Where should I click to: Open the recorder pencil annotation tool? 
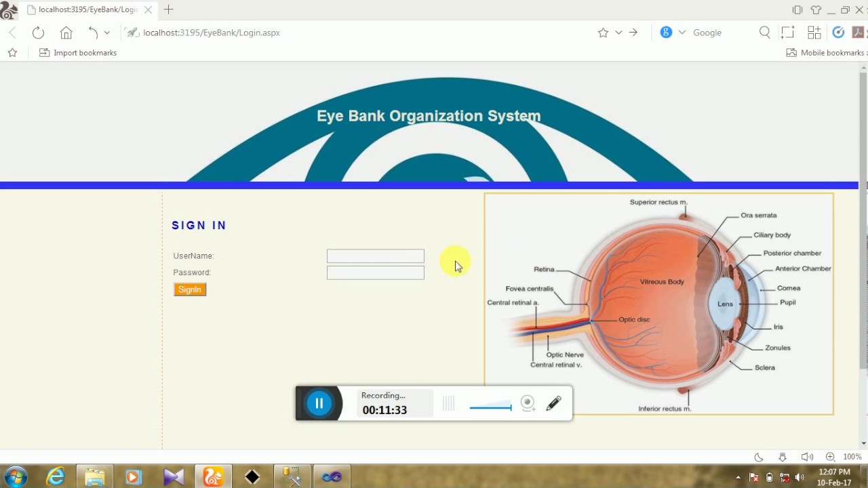pyautogui.click(x=553, y=403)
